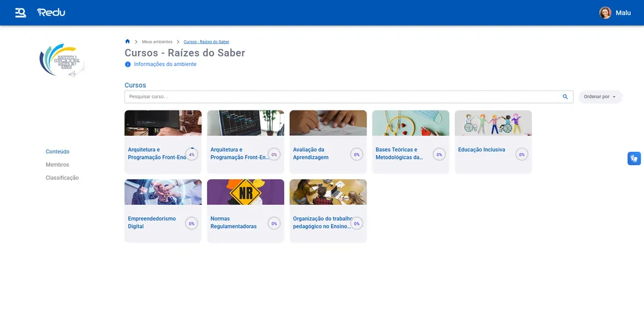Expand the Ordenar por dropdown

600,97
